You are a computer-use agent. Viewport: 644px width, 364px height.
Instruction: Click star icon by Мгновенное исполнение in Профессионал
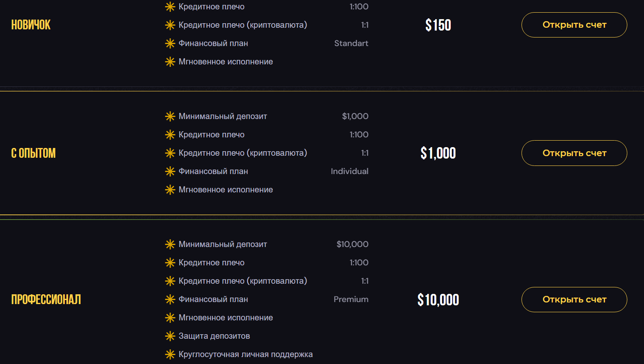coord(170,318)
